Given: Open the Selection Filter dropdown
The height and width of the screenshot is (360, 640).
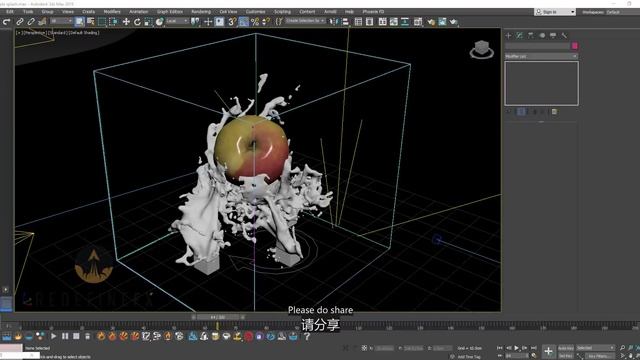Looking at the screenshot, I should 61,21.
